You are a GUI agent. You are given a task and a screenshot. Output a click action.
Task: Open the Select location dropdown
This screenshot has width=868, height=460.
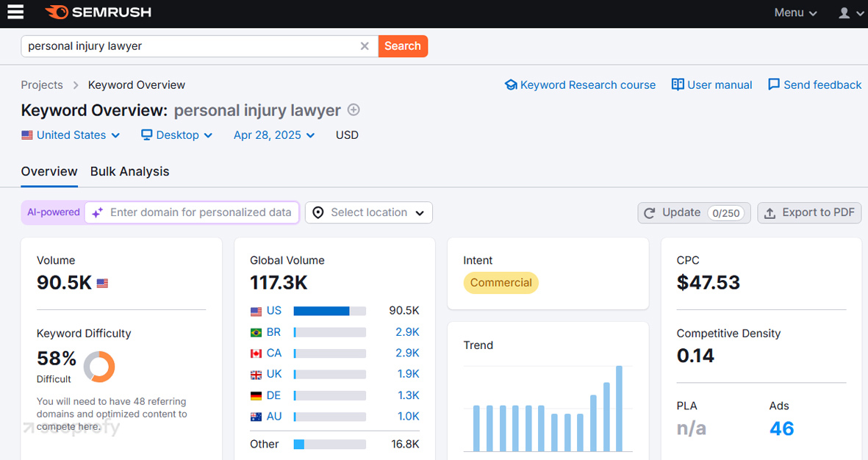[x=369, y=212]
